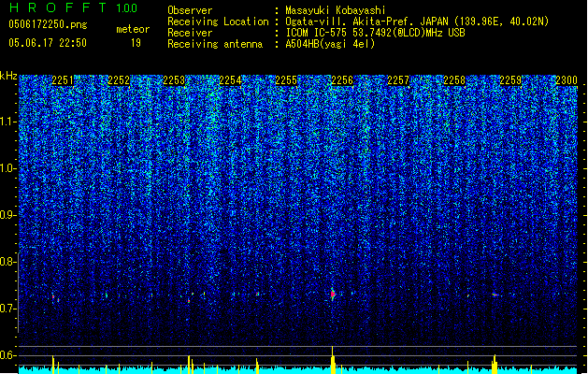588x374 pixels.
Task: Click the kHz axis unit label
Action: coord(8,76)
